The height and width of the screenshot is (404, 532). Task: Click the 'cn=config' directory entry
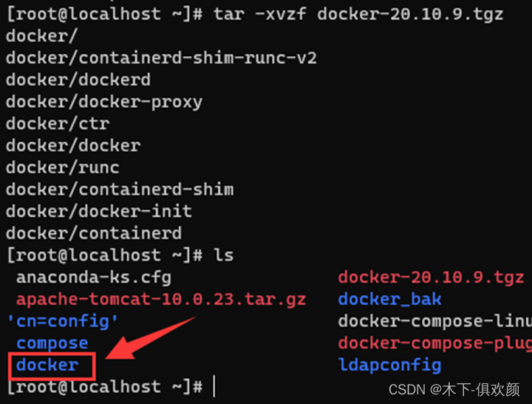(62, 321)
